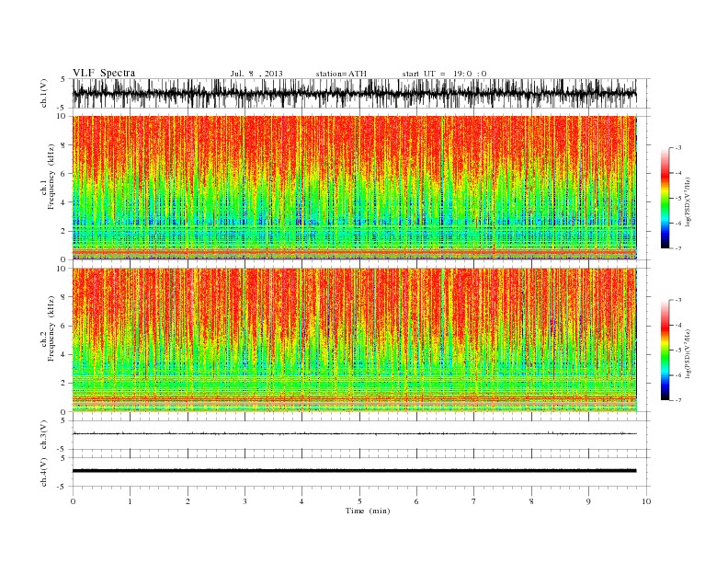This screenshot has width=728, height=563.
Task: Click time-axis tick label '4'
Action: pos(302,501)
